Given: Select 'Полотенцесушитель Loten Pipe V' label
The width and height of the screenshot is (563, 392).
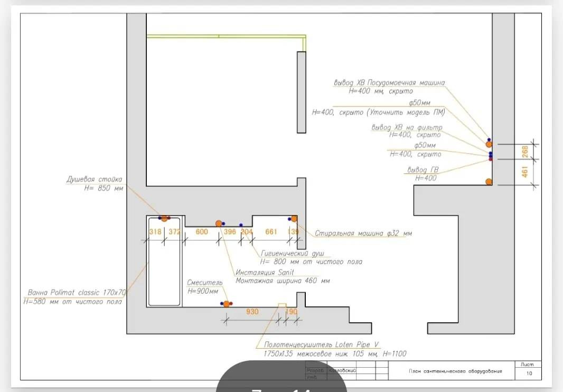Looking at the screenshot, I should pyautogui.click(x=321, y=344).
